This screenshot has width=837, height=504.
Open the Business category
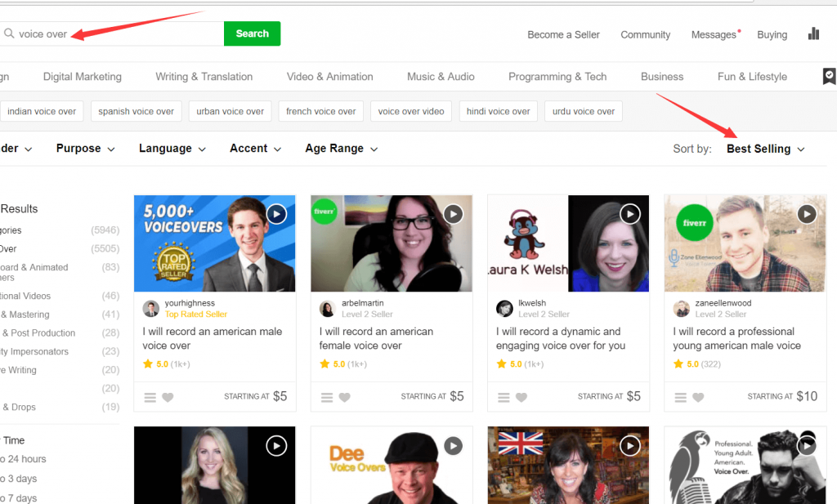(x=662, y=77)
